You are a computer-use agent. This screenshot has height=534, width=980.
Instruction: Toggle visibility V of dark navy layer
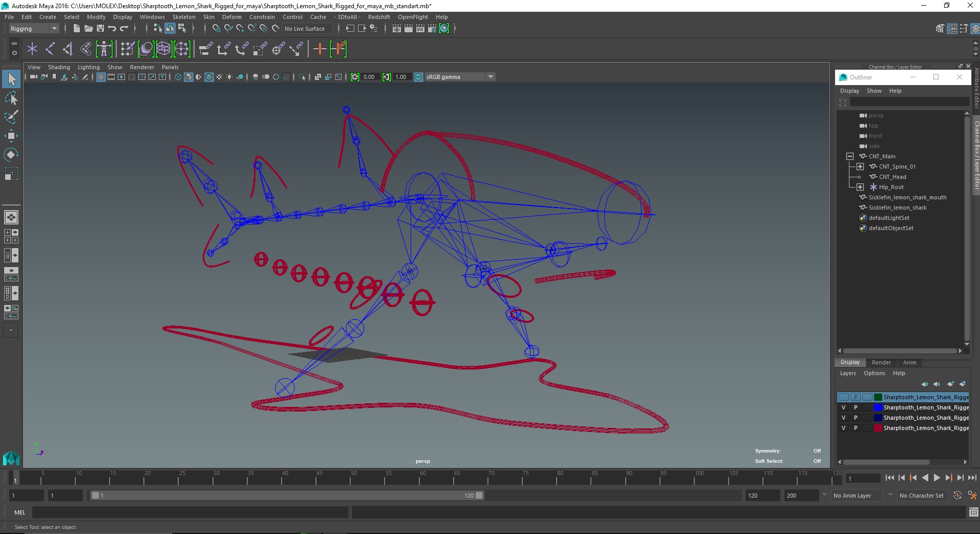point(843,418)
